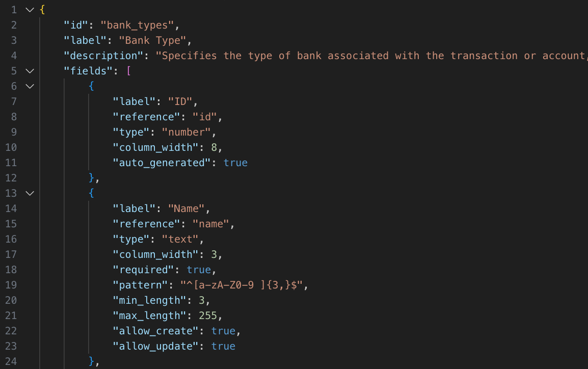Click the "name" reference value
Screen dimensions: 588x369
click(x=211, y=224)
